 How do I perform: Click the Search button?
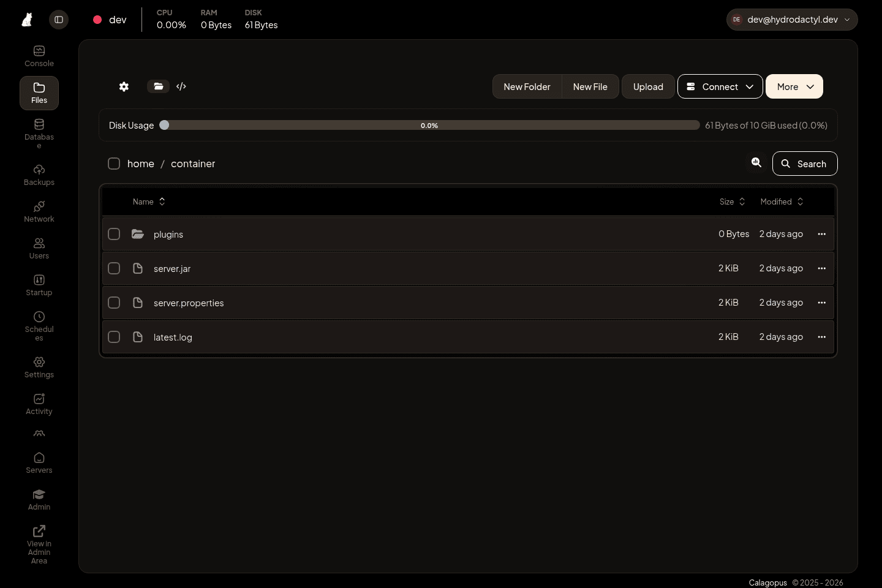click(805, 164)
